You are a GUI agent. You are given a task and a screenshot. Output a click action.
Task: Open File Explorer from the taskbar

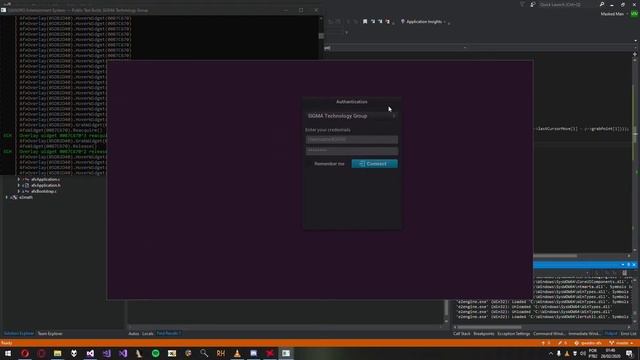click(x=58, y=353)
